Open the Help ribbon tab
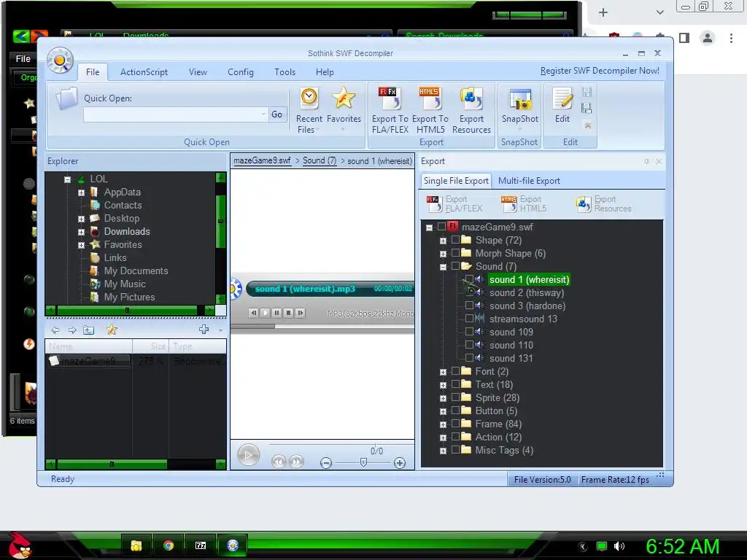This screenshot has height=560, width=747. [325, 72]
